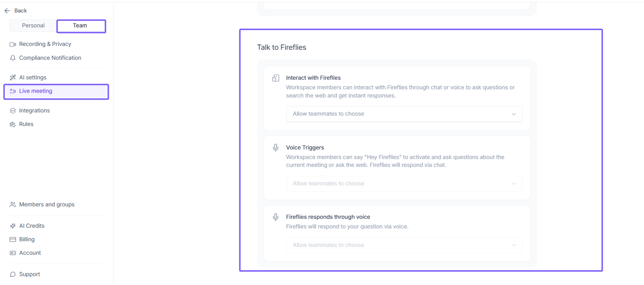The height and width of the screenshot is (285, 644).
Task: Switch to the Personal tab
Action: point(33,26)
